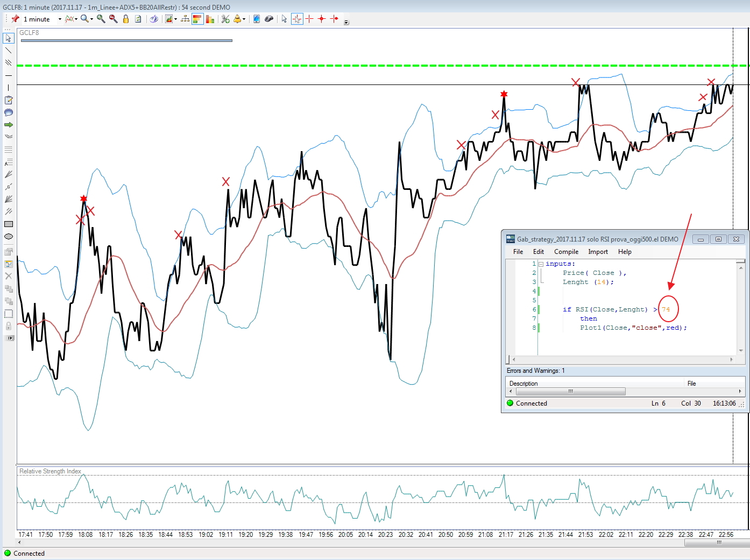Click the blue swirl icon in the toolbar

154,19
